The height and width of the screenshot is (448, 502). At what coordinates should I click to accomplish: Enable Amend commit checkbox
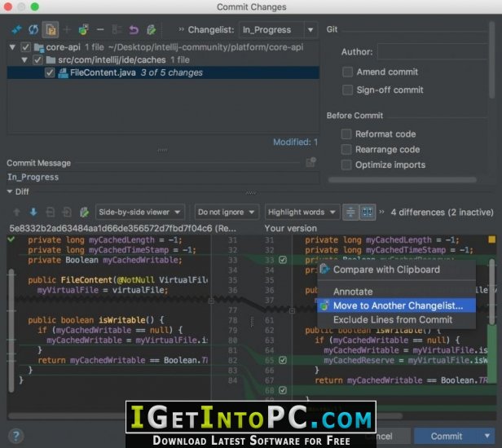point(348,72)
